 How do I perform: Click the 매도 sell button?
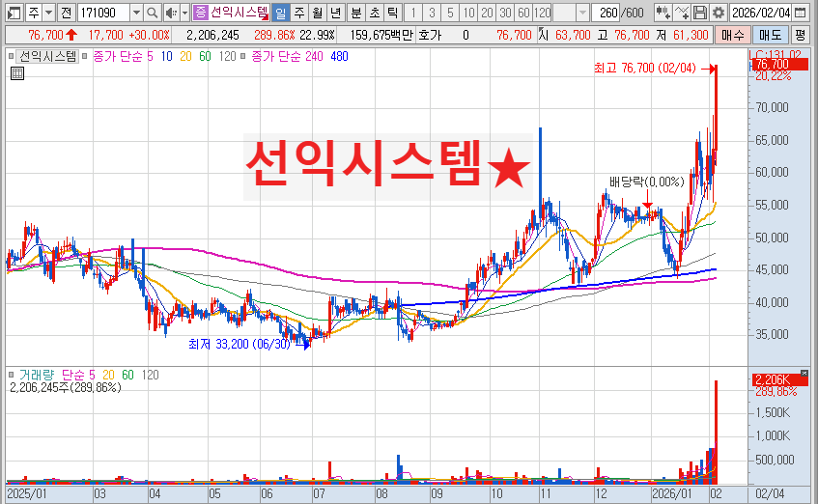tap(771, 35)
